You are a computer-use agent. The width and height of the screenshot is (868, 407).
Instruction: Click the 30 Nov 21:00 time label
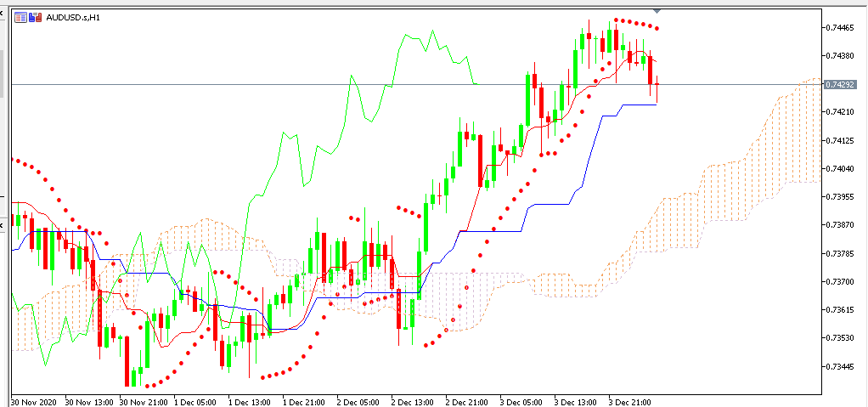(144, 401)
